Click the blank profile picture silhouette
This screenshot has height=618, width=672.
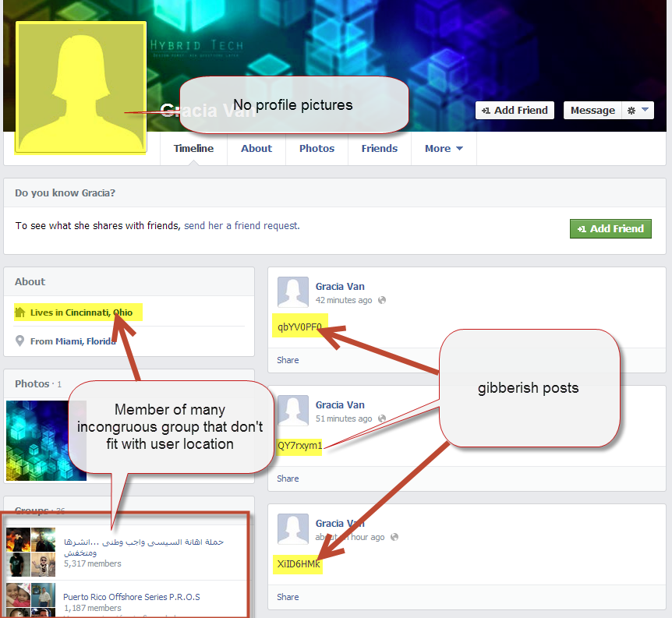pyautogui.click(x=81, y=87)
